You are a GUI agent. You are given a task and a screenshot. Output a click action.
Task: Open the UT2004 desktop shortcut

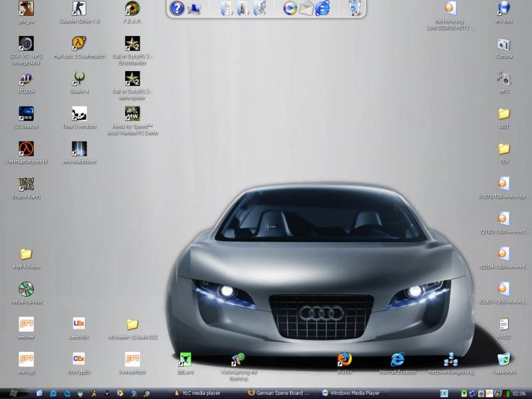tap(26, 78)
